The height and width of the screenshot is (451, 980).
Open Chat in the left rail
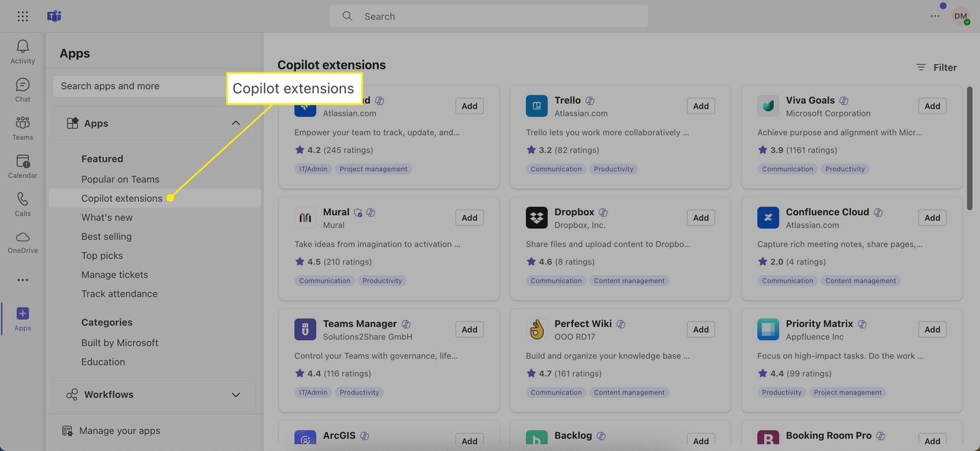[22, 86]
